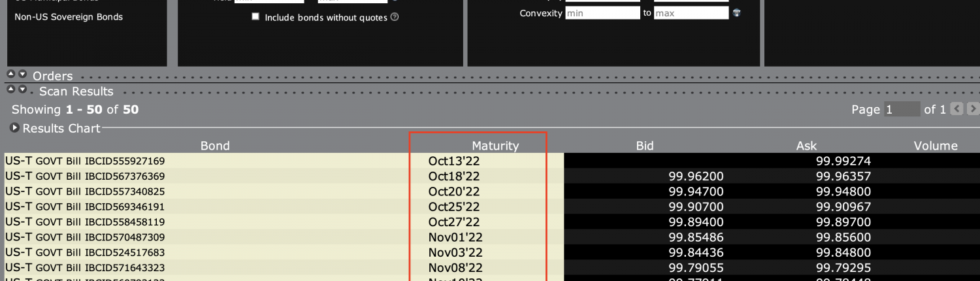Click Convexity min input field
This screenshot has height=281, width=980.
point(602,13)
